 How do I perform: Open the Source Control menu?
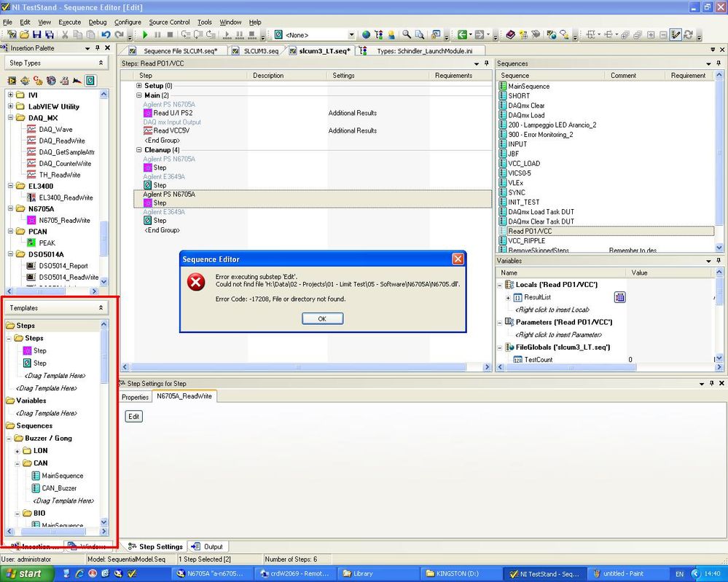(169, 22)
